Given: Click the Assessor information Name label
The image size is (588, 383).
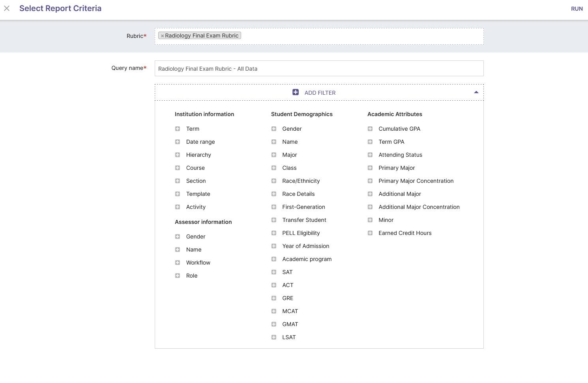Looking at the screenshot, I should 194,250.
